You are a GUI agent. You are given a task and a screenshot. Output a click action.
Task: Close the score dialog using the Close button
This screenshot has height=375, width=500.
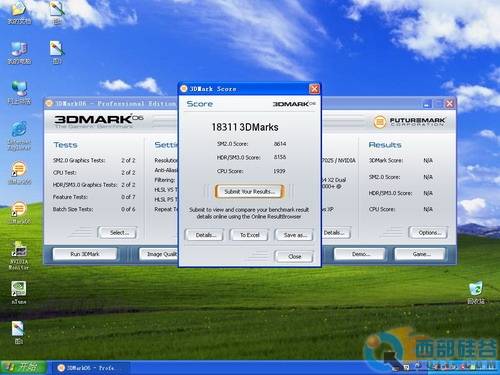(294, 256)
